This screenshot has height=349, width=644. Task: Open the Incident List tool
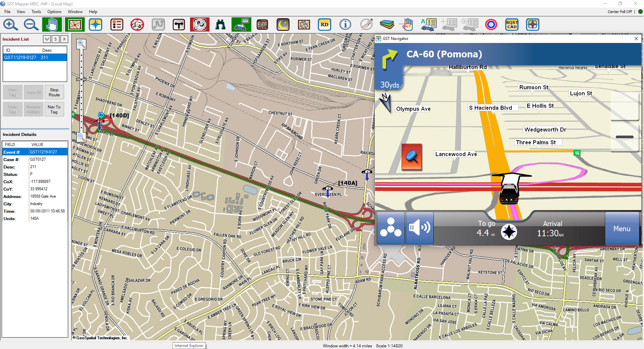[x=117, y=24]
